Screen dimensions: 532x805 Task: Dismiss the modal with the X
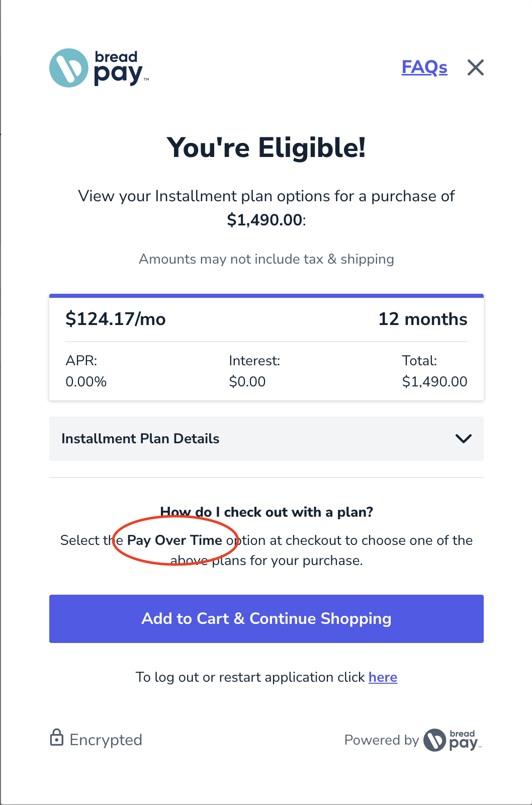475,67
